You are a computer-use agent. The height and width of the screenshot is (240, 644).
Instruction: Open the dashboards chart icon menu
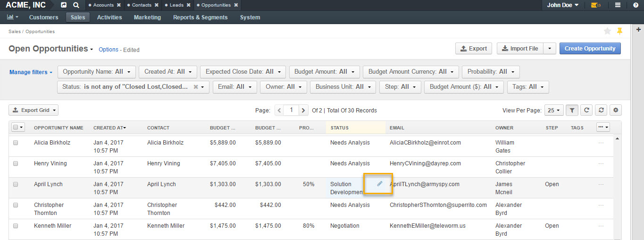[x=13, y=17]
